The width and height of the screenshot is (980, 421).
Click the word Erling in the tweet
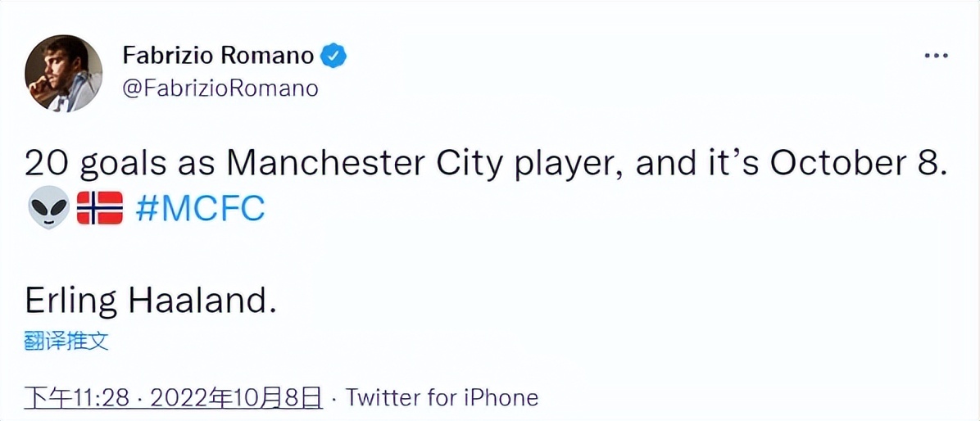71,301
